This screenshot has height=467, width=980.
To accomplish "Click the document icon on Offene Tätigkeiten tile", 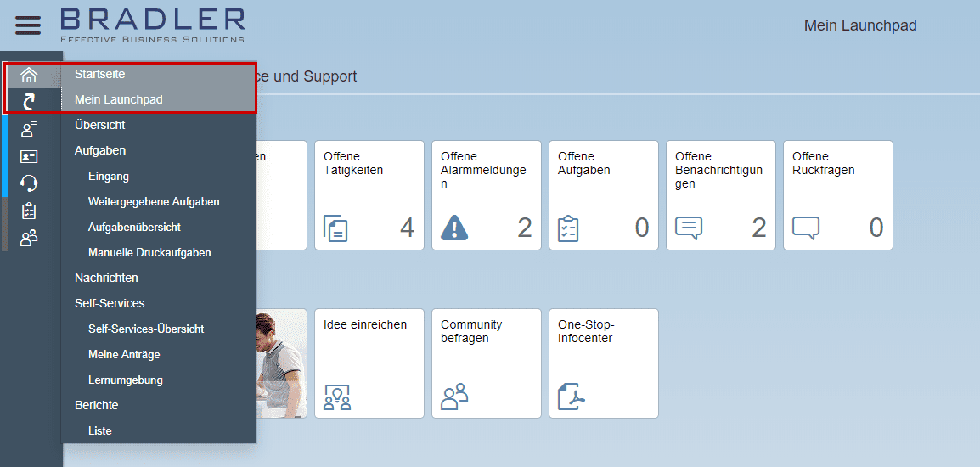I will pyautogui.click(x=335, y=228).
